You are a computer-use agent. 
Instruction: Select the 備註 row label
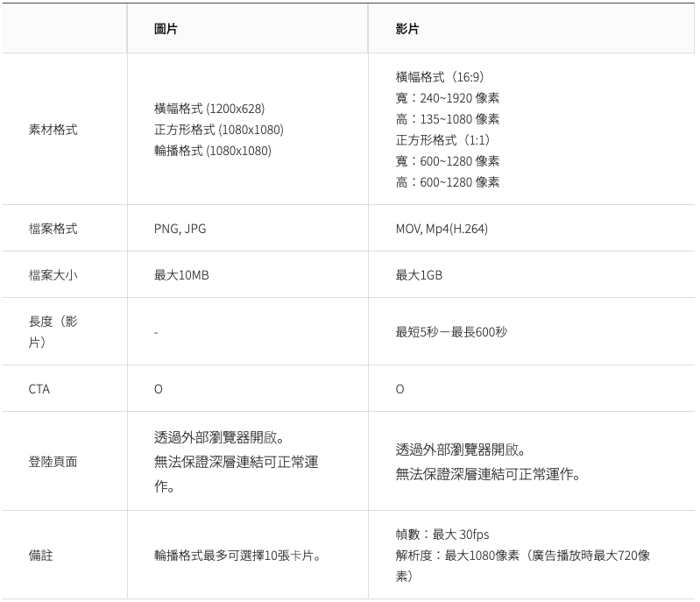click(x=40, y=556)
